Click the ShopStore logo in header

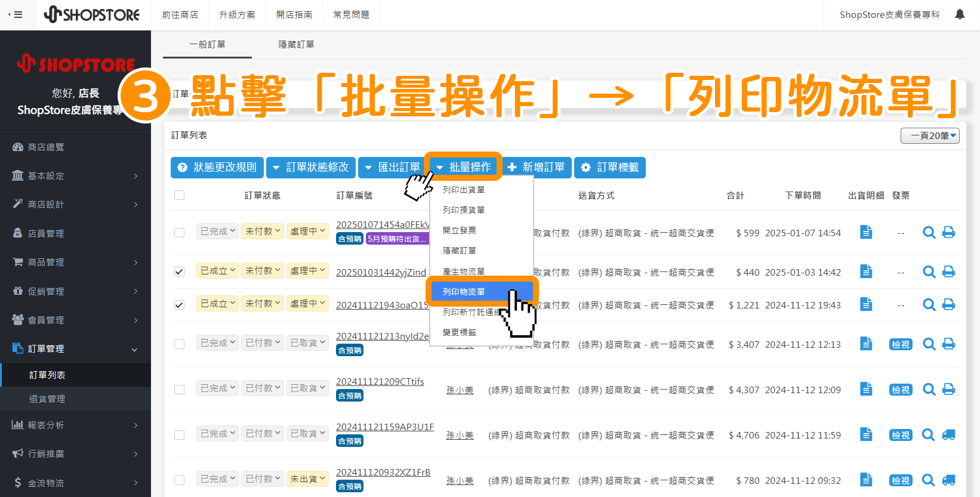[92, 14]
